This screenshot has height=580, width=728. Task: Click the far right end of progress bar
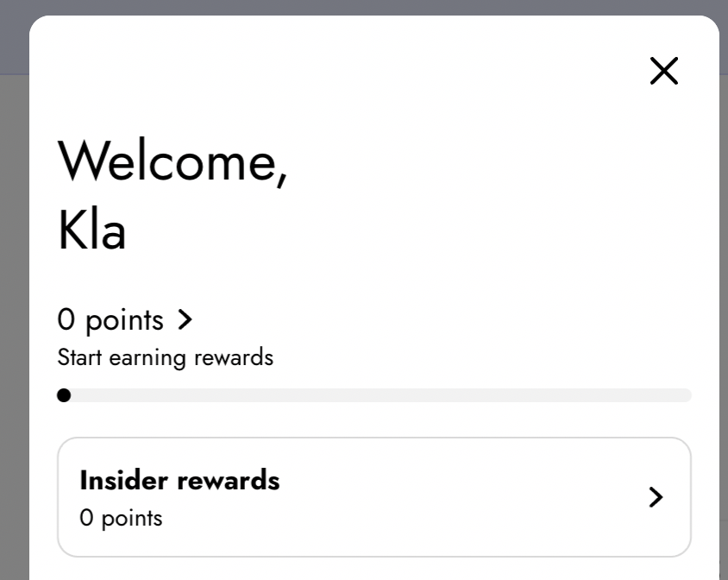point(686,395)
